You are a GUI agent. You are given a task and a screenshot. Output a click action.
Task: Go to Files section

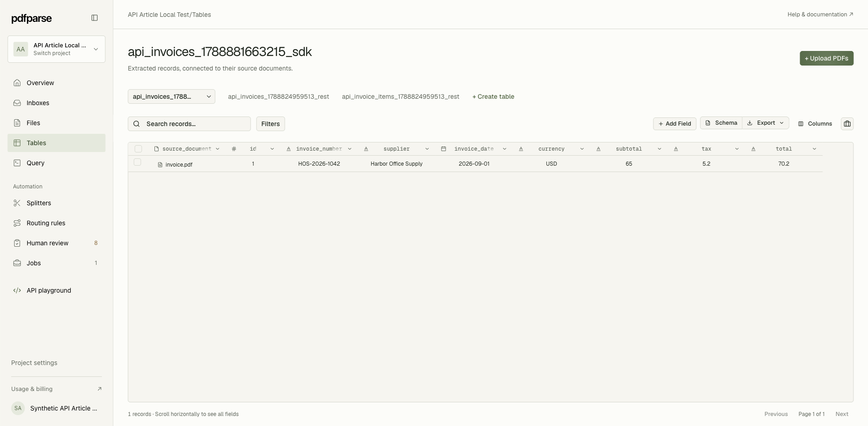(x=56, y=123)
